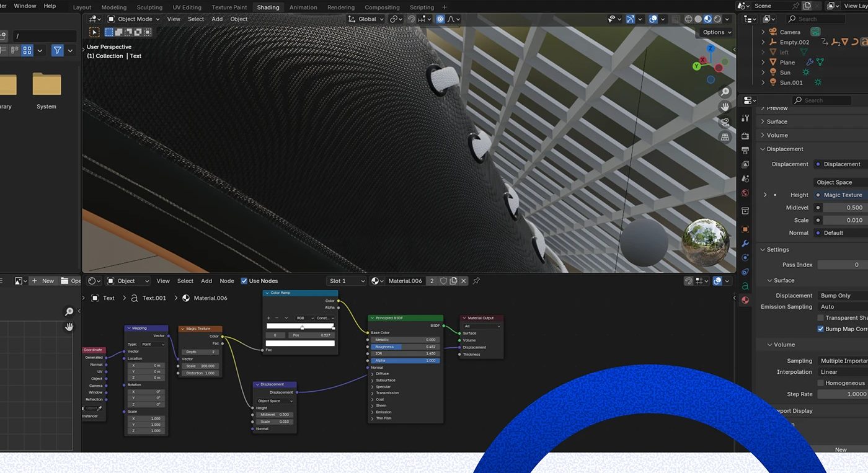Click the Options button in the viewport
The height and width of the screenshot is (473, 868).
click(x=716, y=32)
